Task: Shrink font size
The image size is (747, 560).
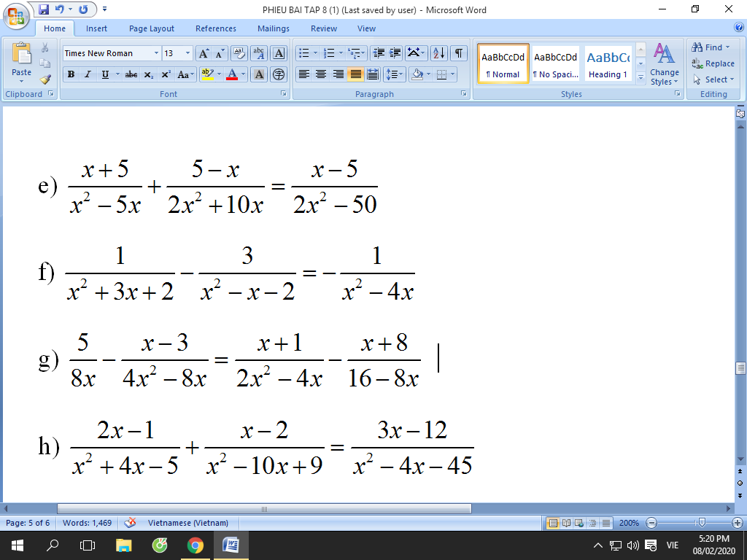Action: [x=219, y=53]
